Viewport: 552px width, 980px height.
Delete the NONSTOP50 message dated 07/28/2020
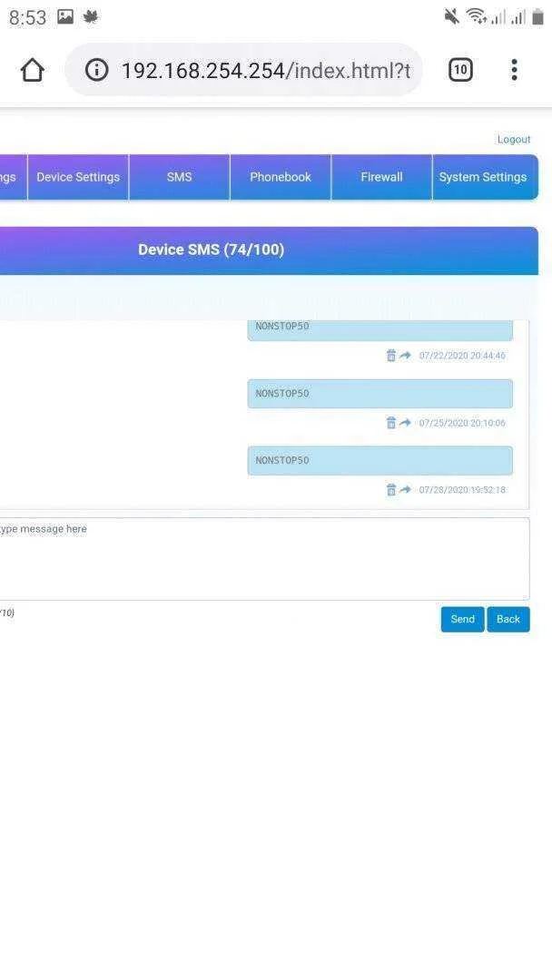coord(390,489)
